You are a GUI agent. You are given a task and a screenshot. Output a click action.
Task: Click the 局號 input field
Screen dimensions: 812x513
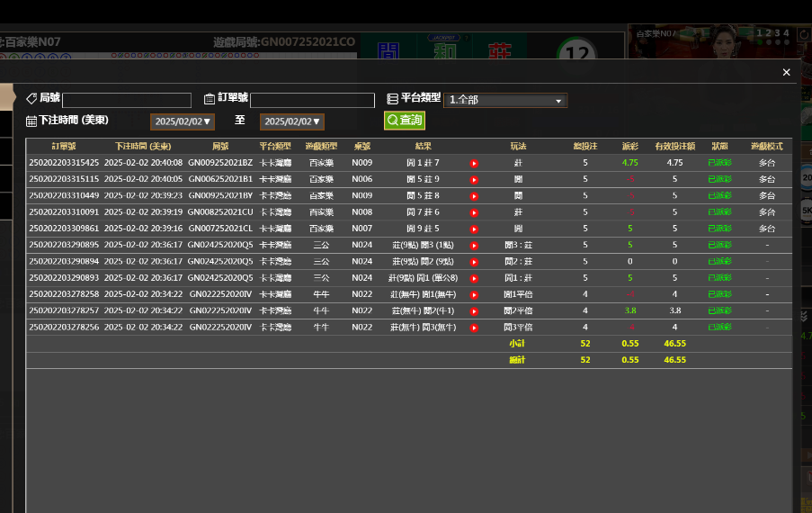click(x=127, y=100)
